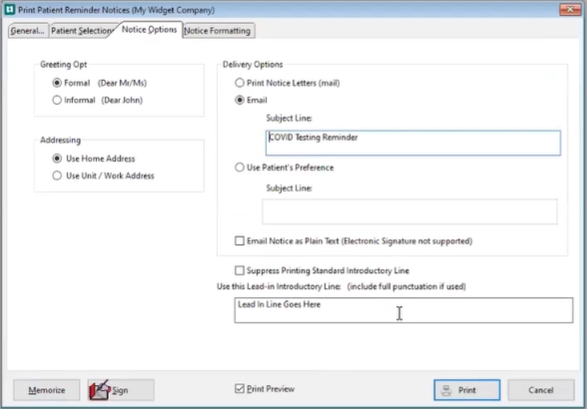Close the Print Patient Reminder Notices window

click(x=570, y=9)
